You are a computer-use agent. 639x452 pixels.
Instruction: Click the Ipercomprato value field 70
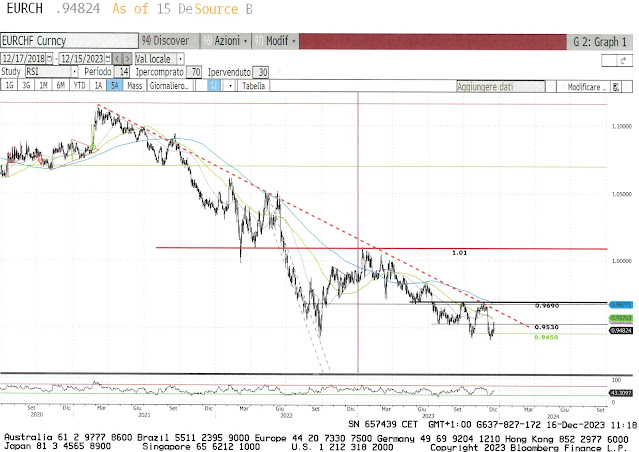194,72
